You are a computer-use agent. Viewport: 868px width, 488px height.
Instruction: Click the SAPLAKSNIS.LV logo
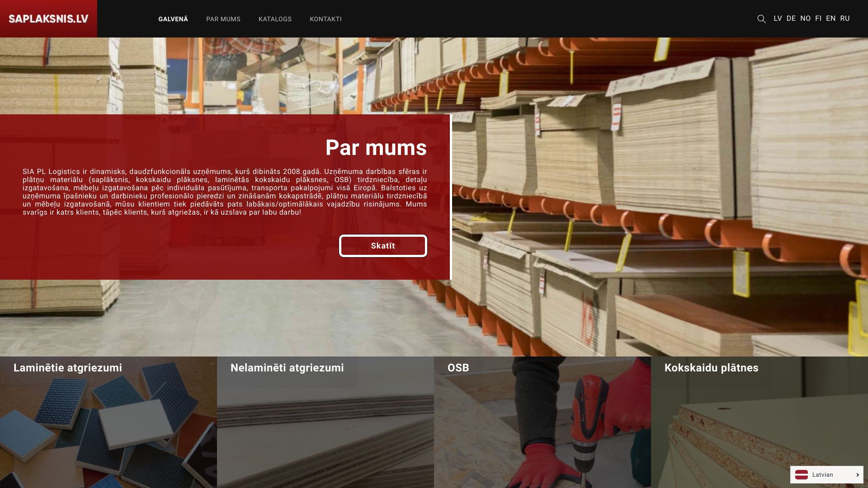click(48, 19)
